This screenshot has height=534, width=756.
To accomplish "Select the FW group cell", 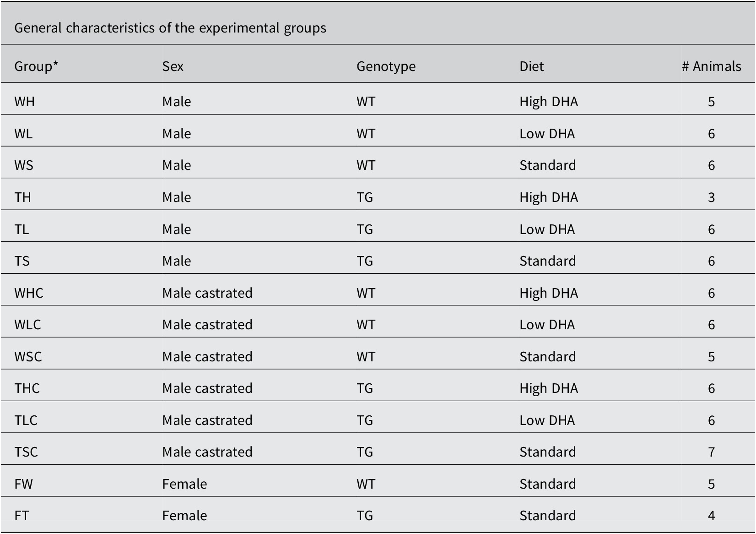I will pyautogui.click(x=23, y=484).
